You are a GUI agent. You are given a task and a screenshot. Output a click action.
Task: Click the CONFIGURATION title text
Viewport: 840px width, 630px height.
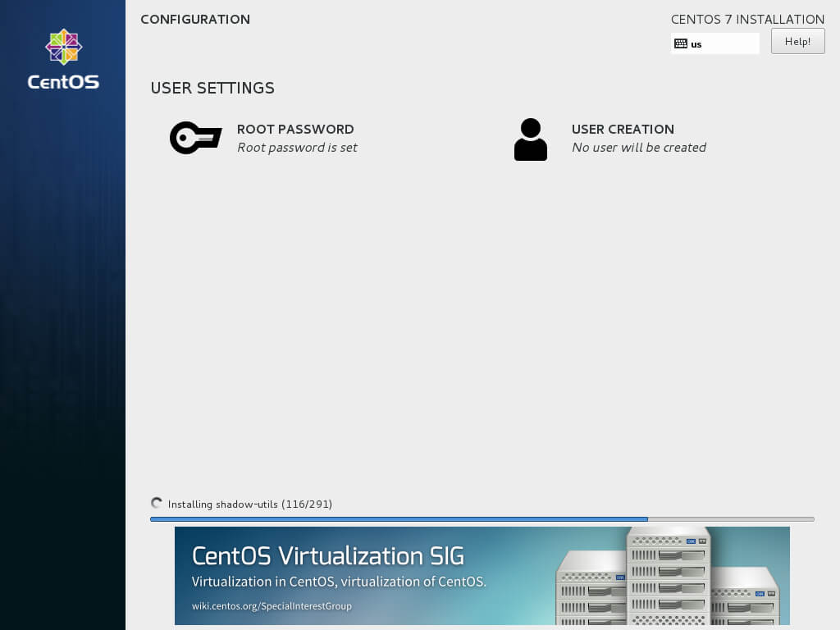point(195,20)
